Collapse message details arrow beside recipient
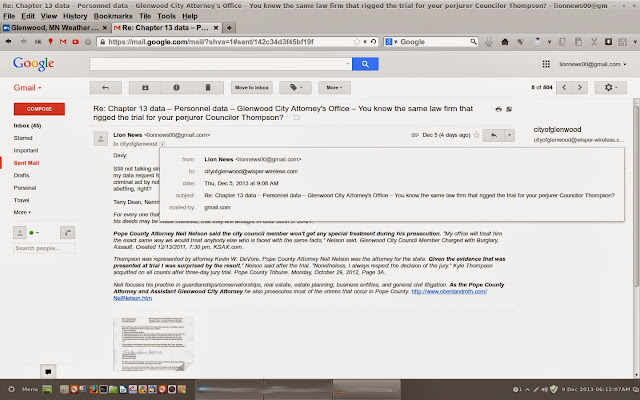The height and width of the screenshot is (400, 640). tap(162, 144)
